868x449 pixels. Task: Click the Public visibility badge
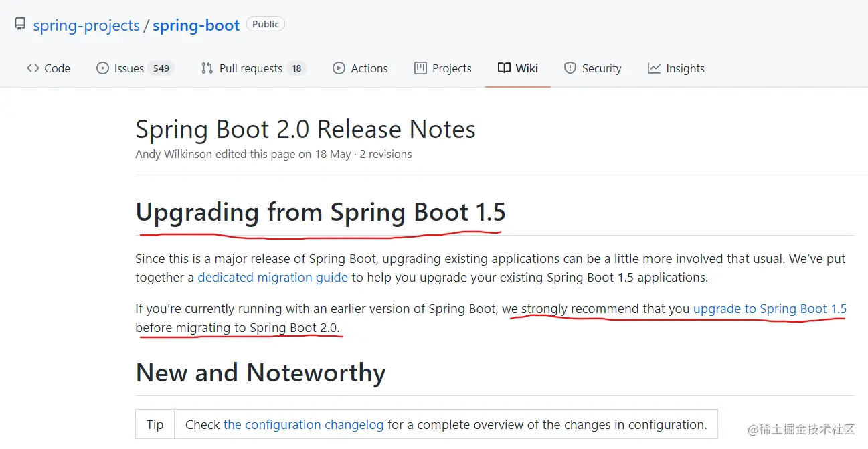pos(266,24)
